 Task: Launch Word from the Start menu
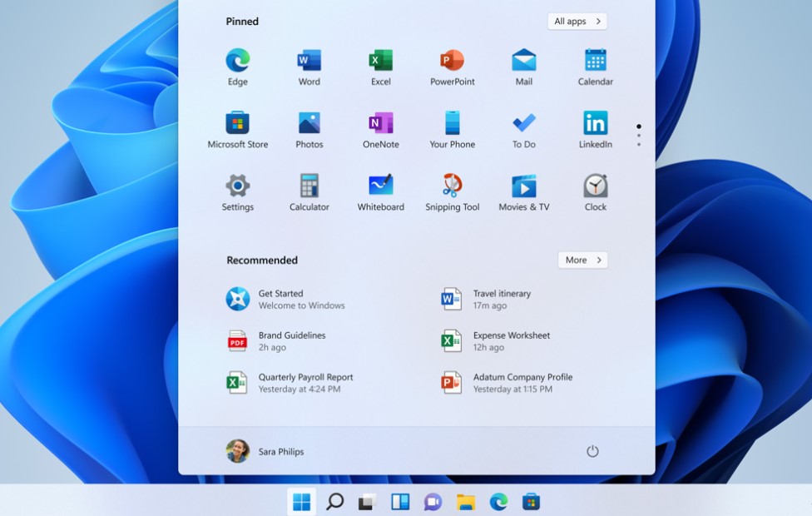pyautogui.click(x=309, y=62)
